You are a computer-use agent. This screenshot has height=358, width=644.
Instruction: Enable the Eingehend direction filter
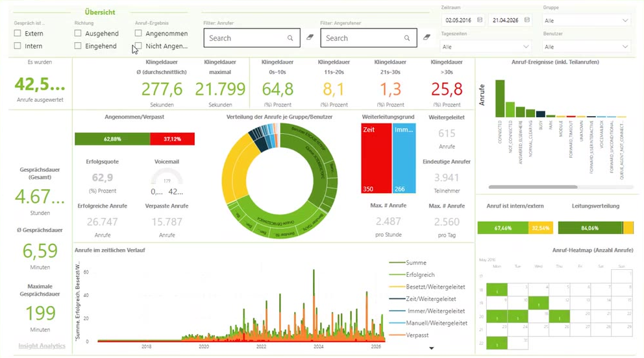point(78,46)
